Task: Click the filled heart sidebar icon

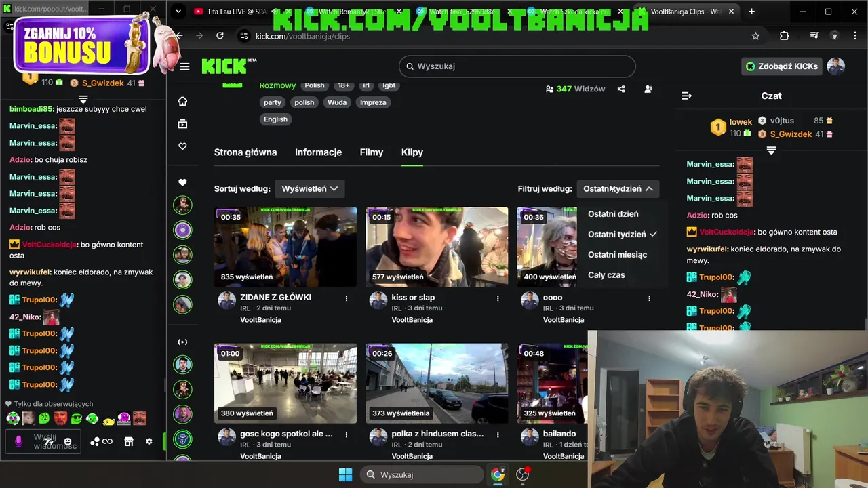Action: pos(182,182)
